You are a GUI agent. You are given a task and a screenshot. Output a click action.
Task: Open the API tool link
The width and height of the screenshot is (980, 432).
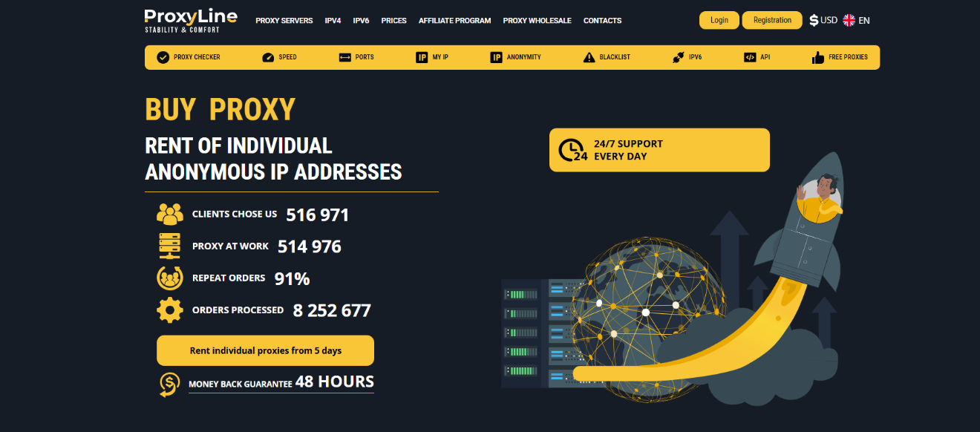point(757,57)
